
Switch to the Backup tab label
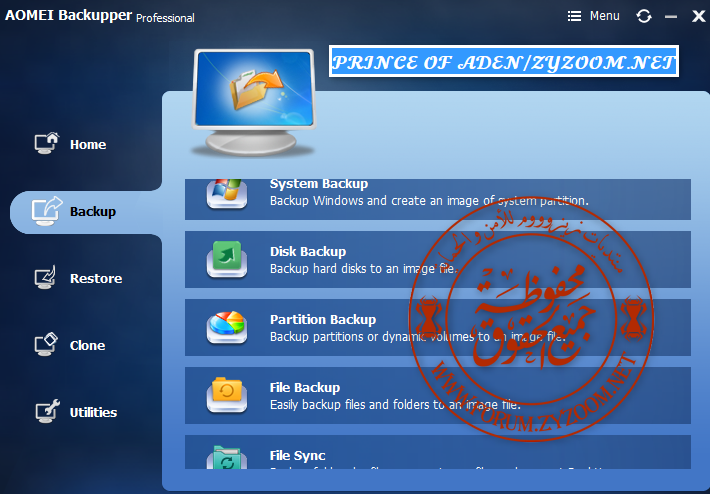click(93, 211)
